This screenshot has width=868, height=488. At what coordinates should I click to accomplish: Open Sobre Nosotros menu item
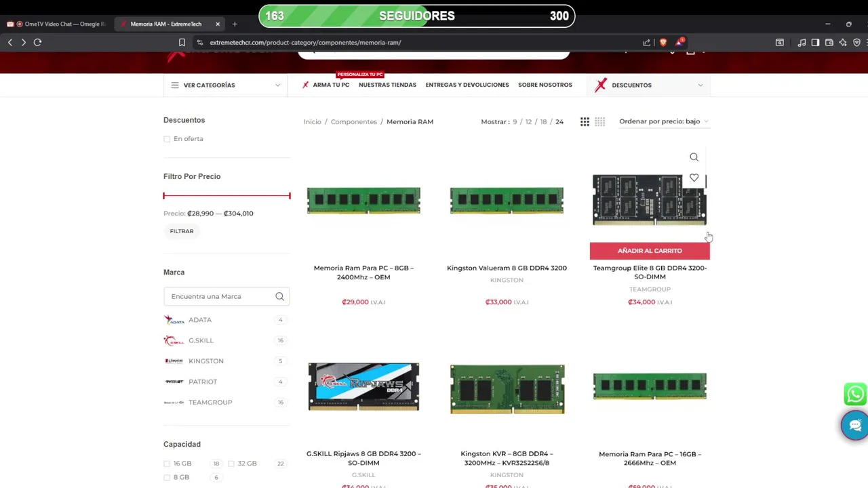click(545, 85)
